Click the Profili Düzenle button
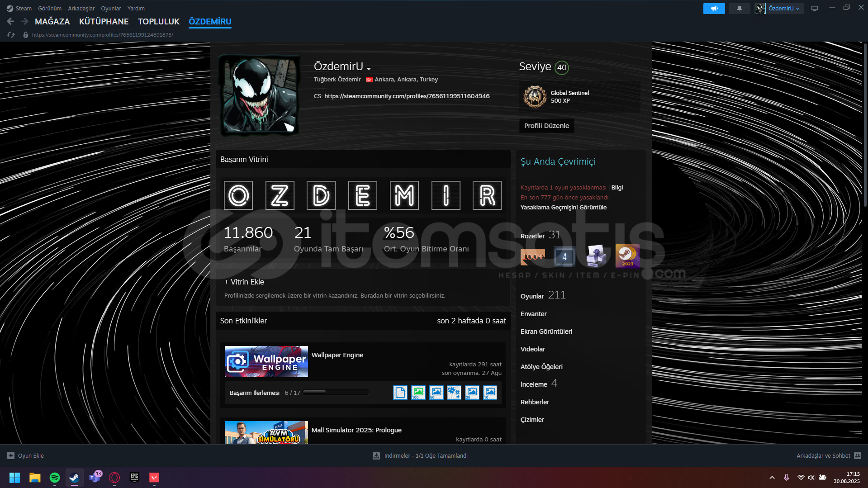 [x=546, y=126]
